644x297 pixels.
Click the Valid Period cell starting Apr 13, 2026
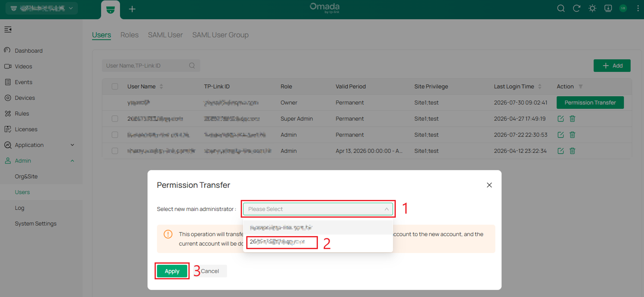(369, 151)
